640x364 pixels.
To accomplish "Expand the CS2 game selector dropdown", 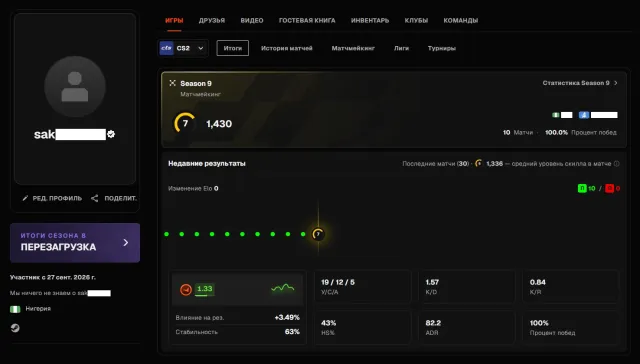I will tap(183, 48).
